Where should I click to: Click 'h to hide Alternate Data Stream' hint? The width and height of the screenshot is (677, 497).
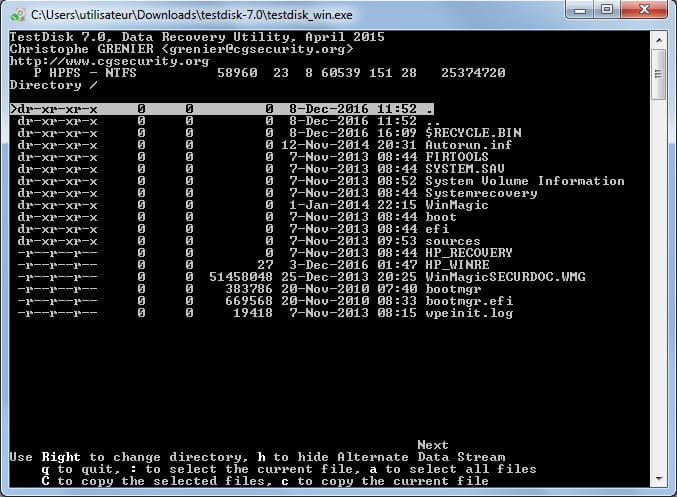[382, 457]
